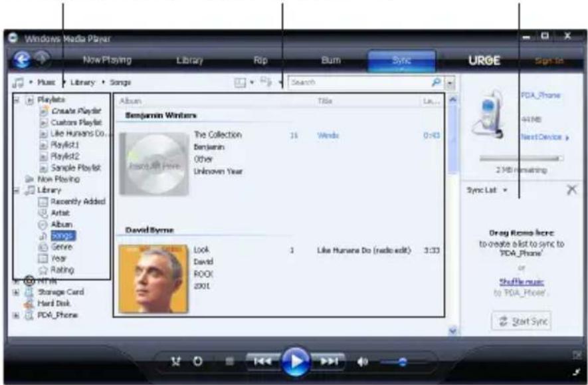Image resolution: width=588 pixels, height=385 pixels.
Task: Click the music note category icon
Action: tap(18, 82)
